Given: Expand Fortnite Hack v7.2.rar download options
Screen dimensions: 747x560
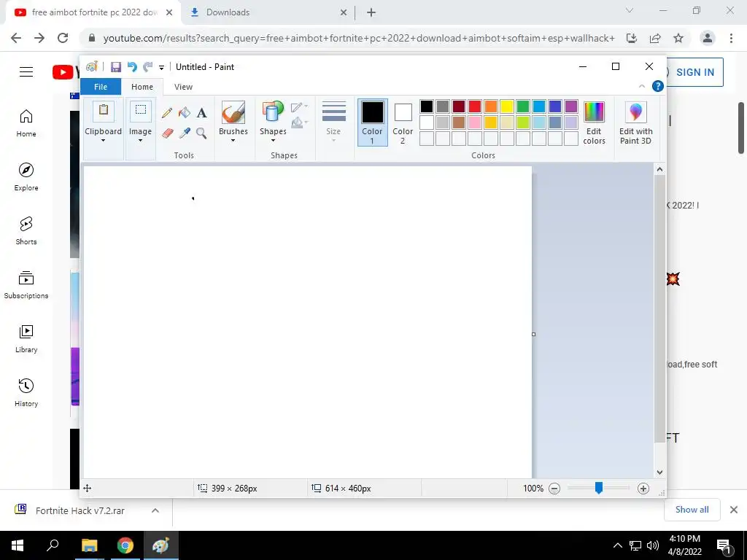Looking at the screenshot, I should point(155,510).
